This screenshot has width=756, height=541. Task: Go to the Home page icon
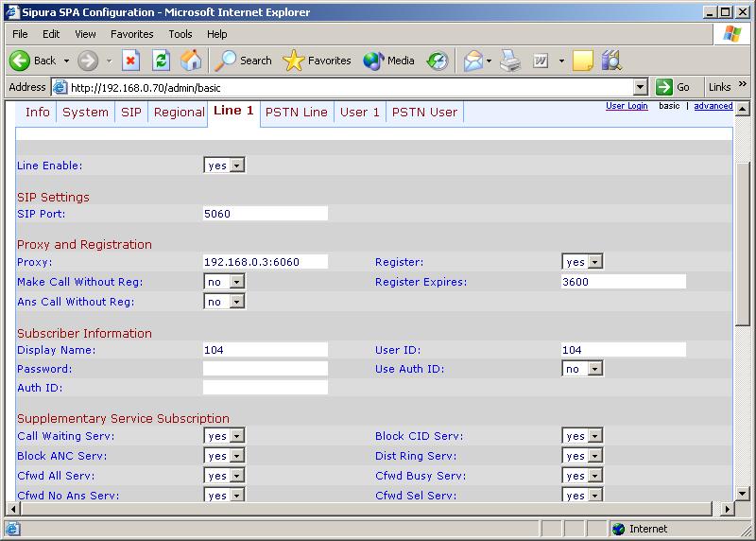[x=191, y=61]
